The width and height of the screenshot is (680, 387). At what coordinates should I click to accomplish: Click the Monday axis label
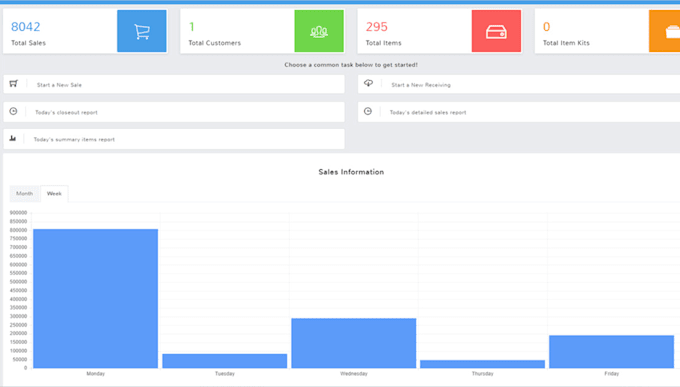point(95,374)
